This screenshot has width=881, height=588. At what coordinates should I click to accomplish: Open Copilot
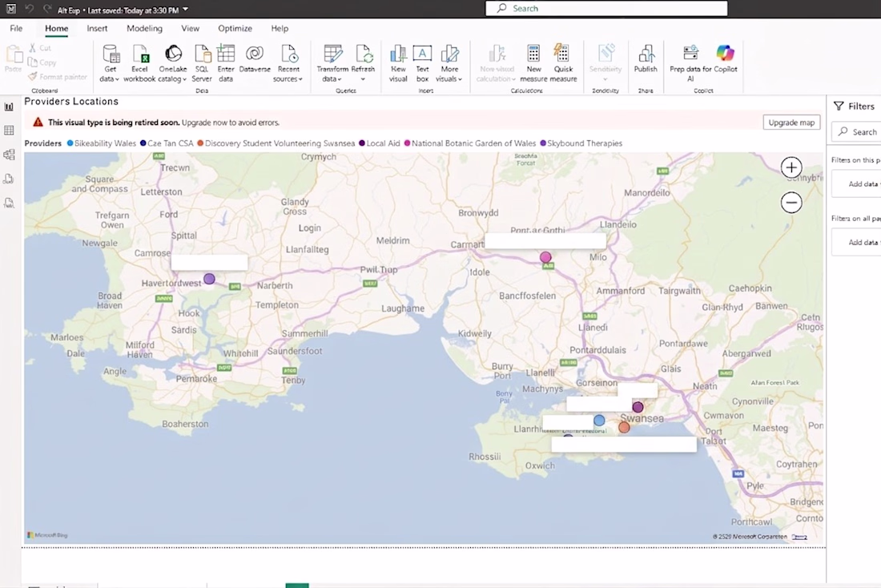click(726, 59)
